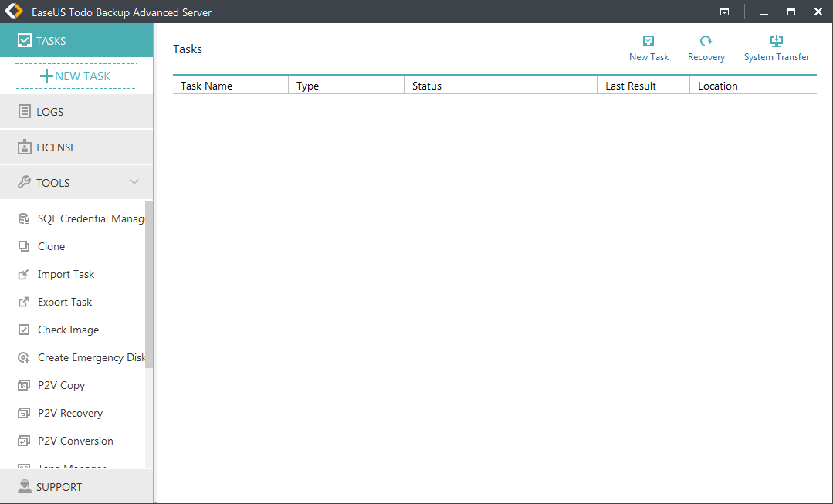Image resolution: width=833 pixels, height=504 pixels.
Task: Open Check Image tool
Action: [68, 330]
